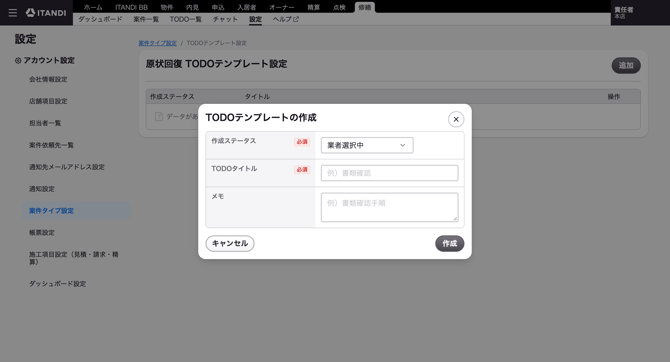Go to チャット sub tab
670x362 pixels.
225,19
